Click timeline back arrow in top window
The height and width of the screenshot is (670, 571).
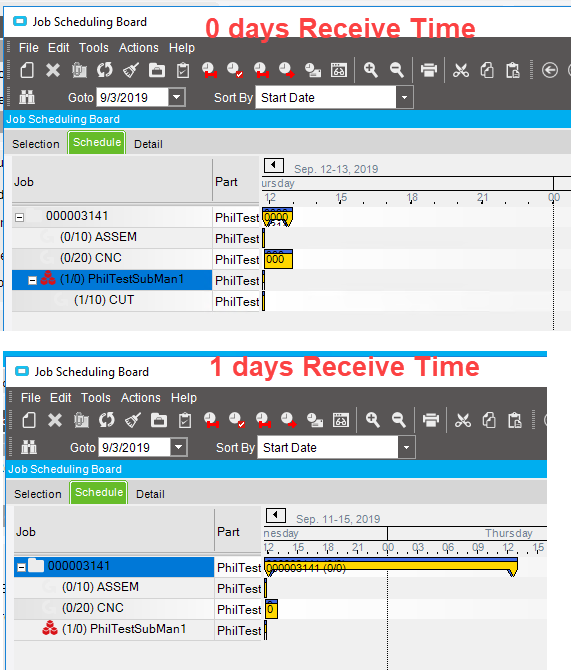tap(274, 165)
